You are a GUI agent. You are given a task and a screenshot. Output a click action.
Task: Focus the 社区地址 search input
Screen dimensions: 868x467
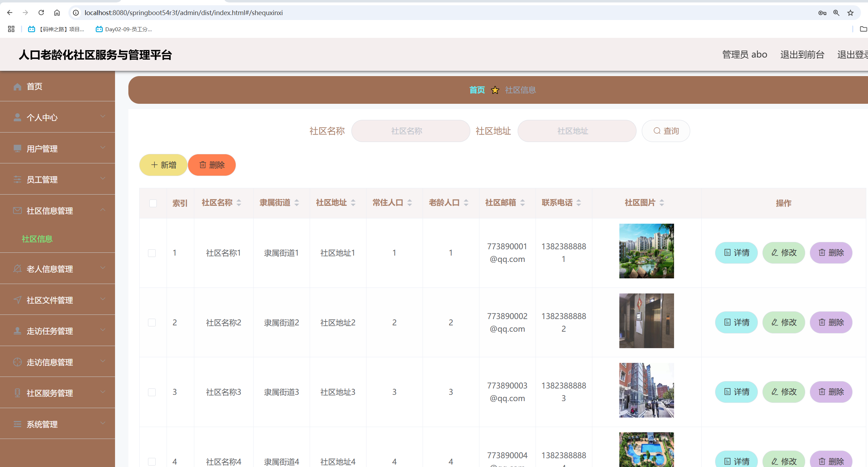pyautogui.click(x=577, y=131)
